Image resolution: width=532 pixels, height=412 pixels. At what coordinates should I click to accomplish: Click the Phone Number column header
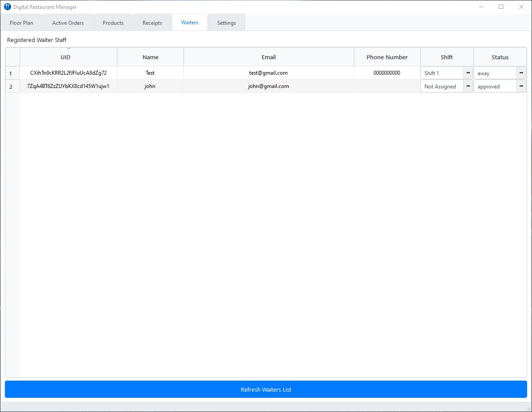coord(387,57)
